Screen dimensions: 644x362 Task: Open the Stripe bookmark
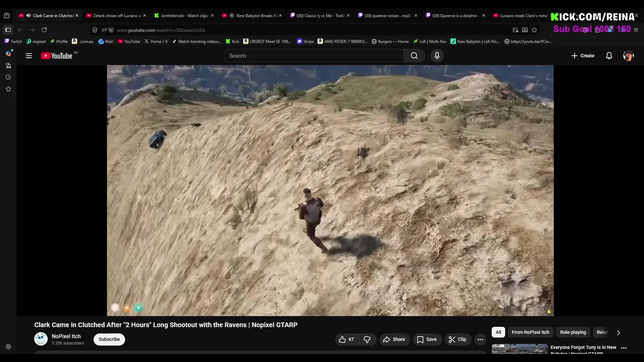click(305, 42)
